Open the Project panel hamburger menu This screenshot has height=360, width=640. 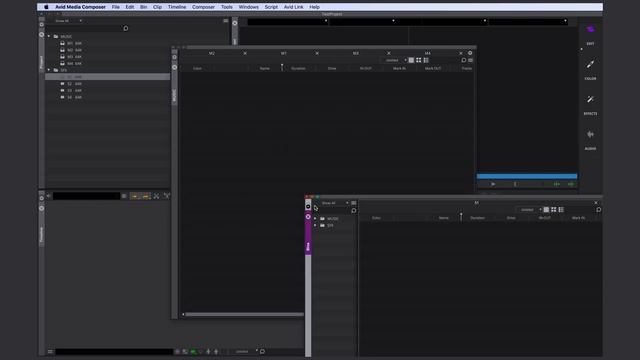click(x=226, y=20)
